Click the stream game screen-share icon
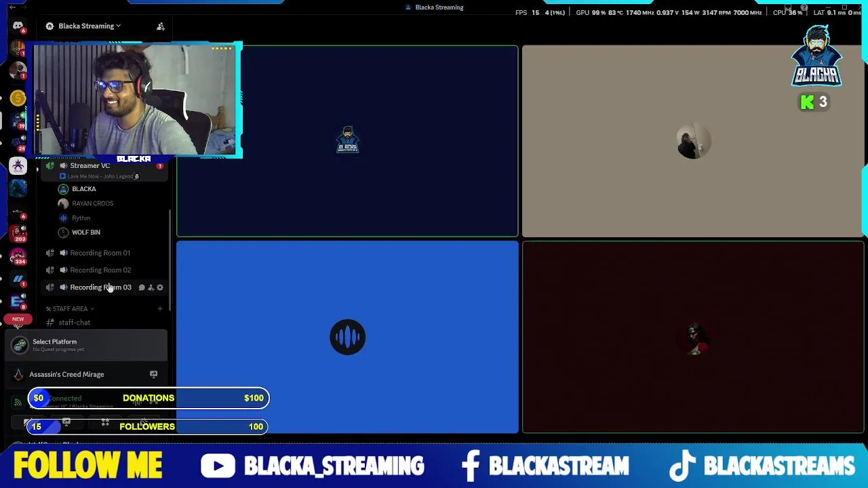The height and width of the screenshot is (488, 868). coord(153,374)
